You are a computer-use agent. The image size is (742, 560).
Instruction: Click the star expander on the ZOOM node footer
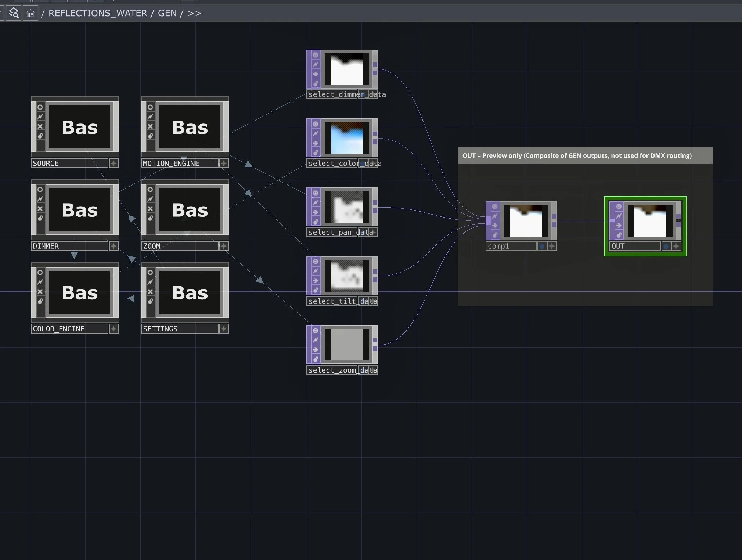pyautogui.click(x=224, y=246)
